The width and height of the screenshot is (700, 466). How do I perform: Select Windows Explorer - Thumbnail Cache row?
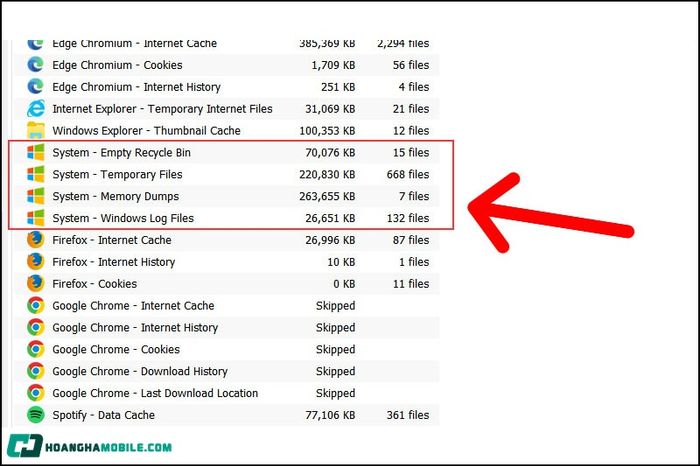227,130
